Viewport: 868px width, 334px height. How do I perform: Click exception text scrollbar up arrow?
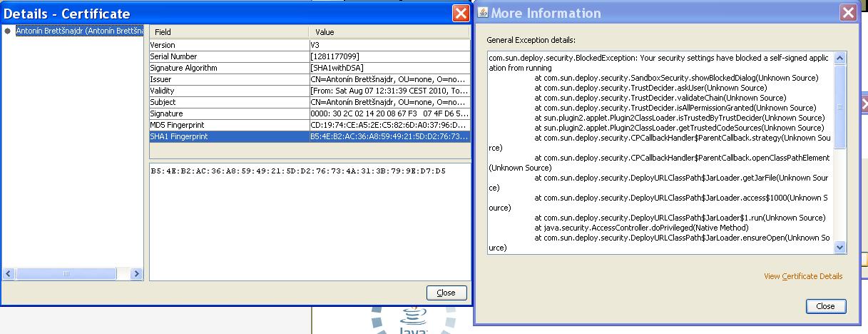pyautogui.click(x=839, y=58)
